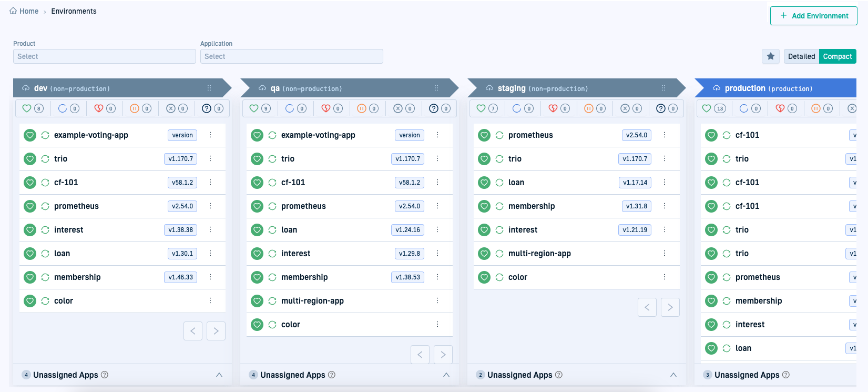Viewport: 868px width, 392px height.
Task: Collapse dev Unassigned Apps section
Action: coord(219,375)
